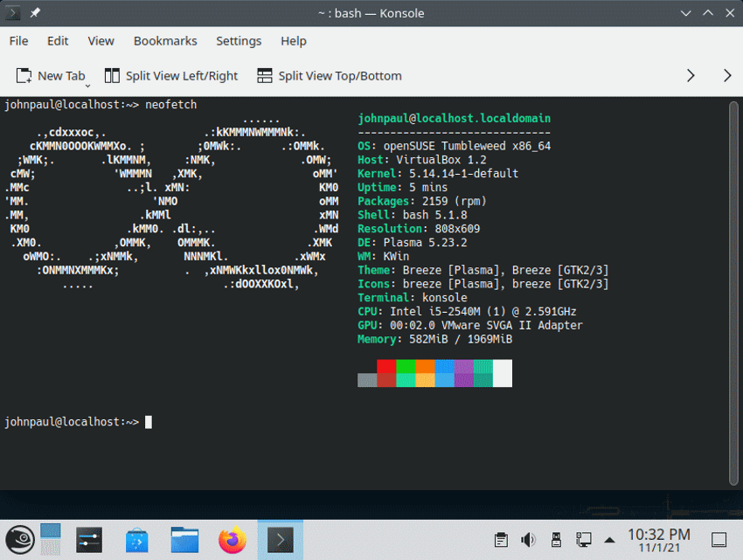
Task: Switch virtual desktops using the pager
Action: tap(50, 539)
